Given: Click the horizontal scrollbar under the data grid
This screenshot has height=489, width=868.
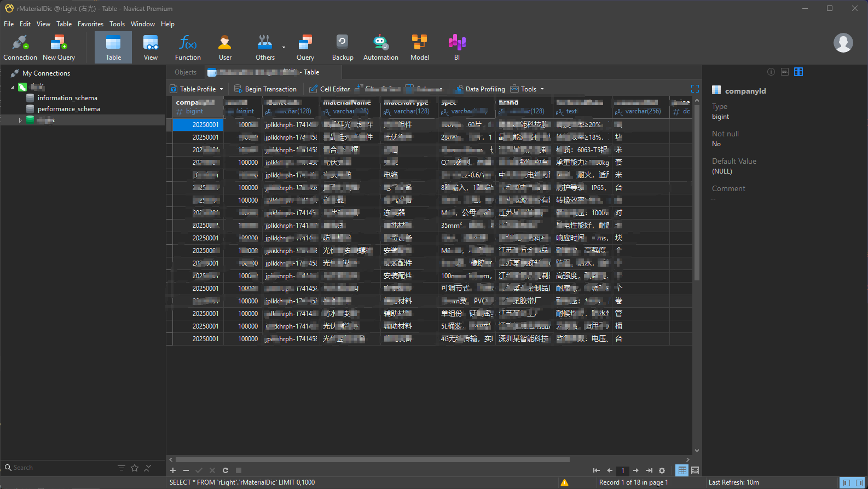Looking at the screenshot, I should click(x=372, y=460).
